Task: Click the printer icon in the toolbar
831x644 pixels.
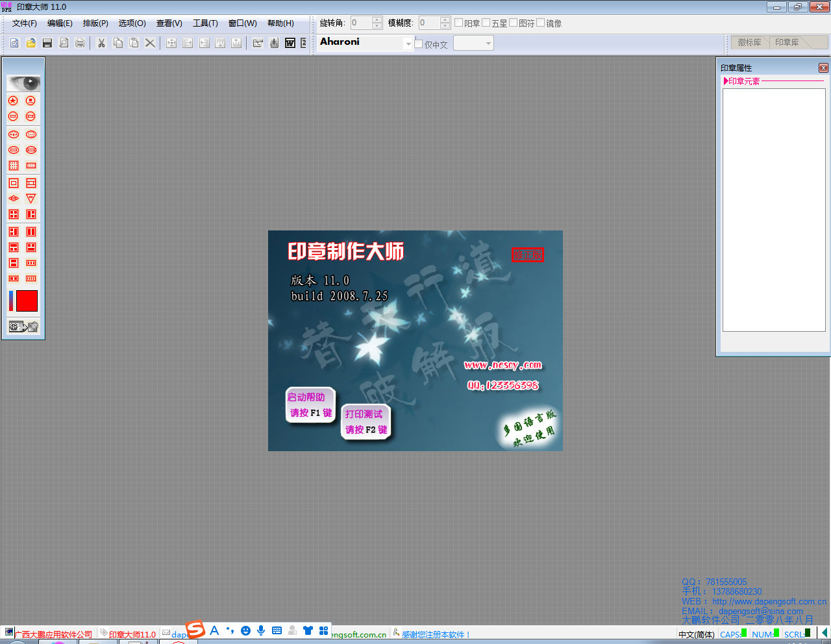Action: point(80,43)
